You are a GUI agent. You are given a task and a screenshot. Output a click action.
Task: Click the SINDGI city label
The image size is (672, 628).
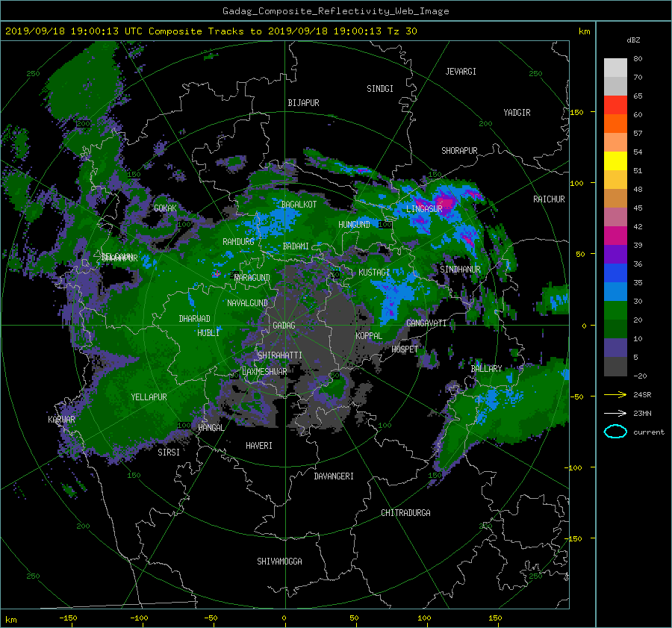[380, 89]
